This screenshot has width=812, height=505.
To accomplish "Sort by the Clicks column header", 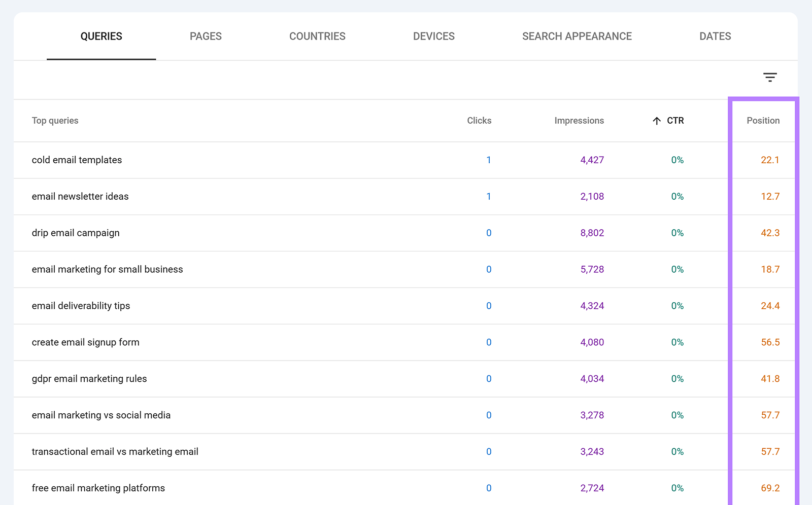I will pos(479,121).
